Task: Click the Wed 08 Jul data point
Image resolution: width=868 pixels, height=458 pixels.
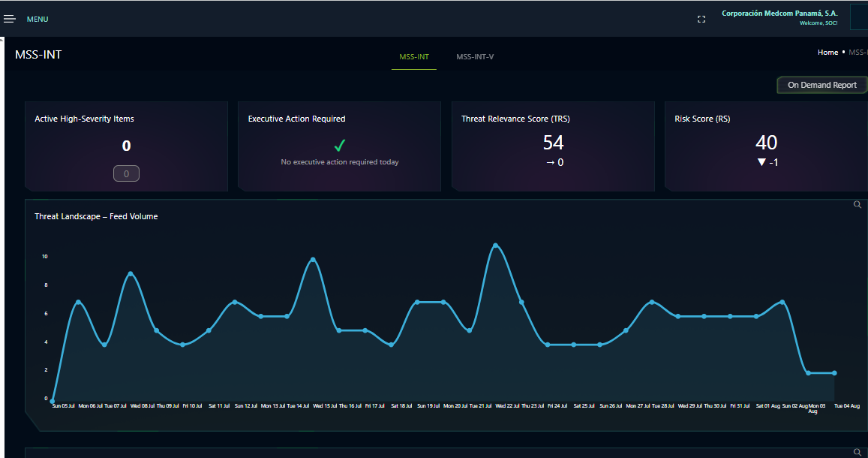Action: coord(131,273)
